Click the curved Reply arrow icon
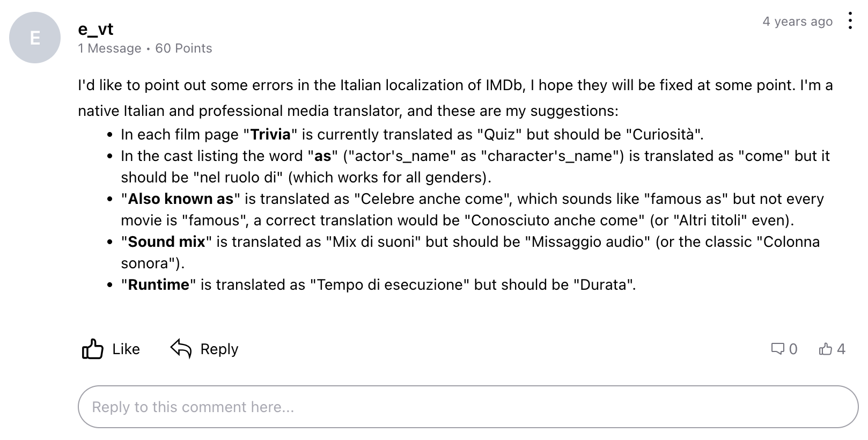 coord(180,348)
